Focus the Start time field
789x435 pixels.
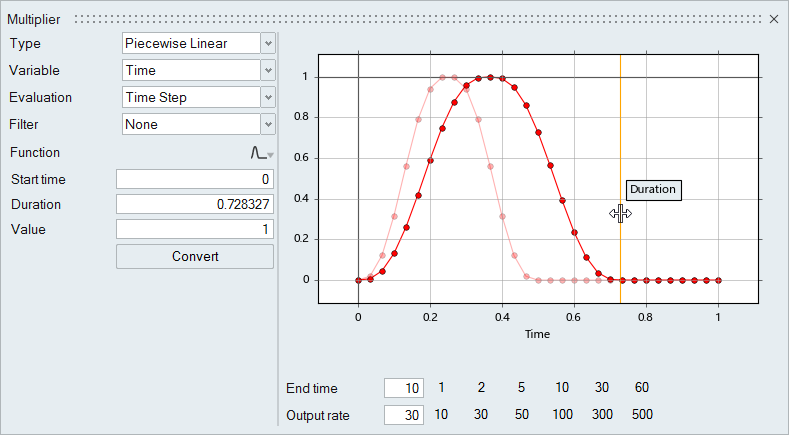[x=195, y=179]
